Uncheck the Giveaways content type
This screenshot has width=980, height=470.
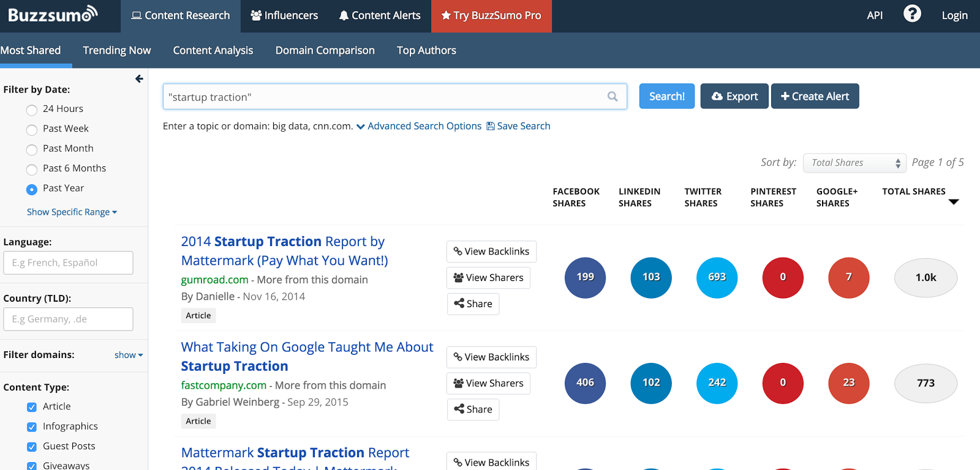32,466
